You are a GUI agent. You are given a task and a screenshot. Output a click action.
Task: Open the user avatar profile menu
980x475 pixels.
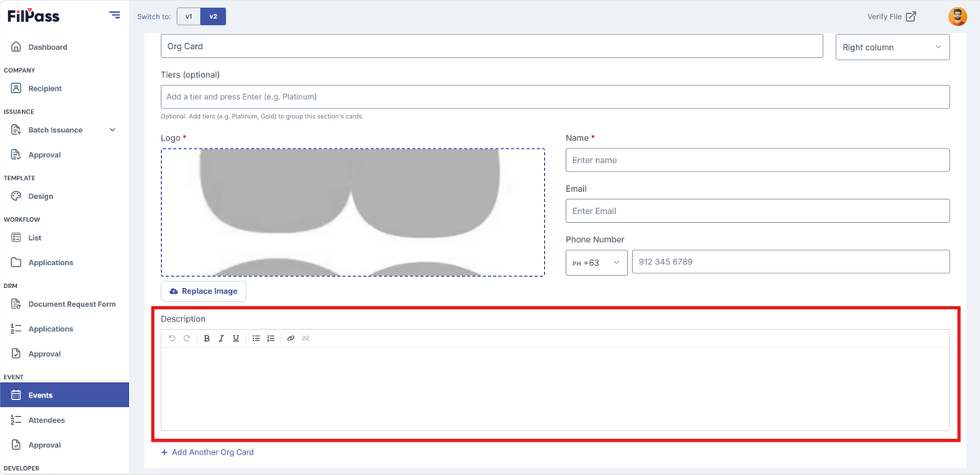point(957,16)
